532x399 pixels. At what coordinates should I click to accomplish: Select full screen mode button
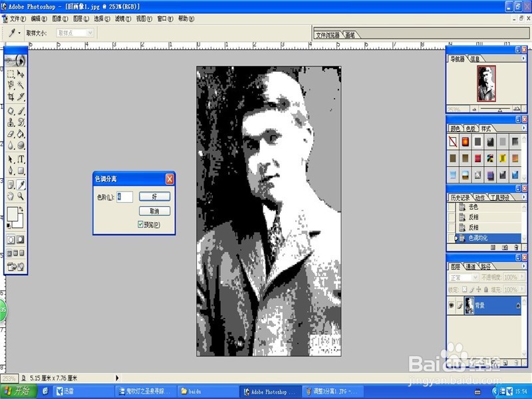click(x=22, y=253)
